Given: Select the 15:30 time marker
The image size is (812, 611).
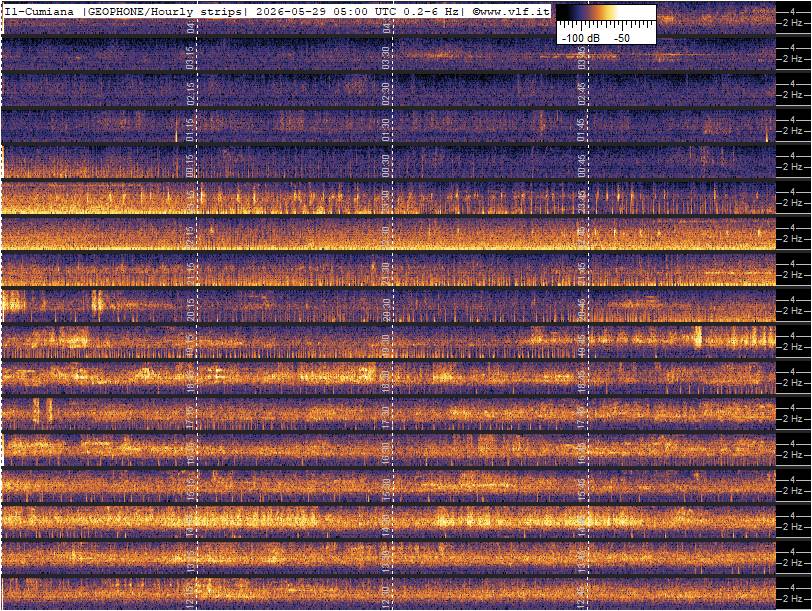Looking at the screenshot, I should click(386, 489).
